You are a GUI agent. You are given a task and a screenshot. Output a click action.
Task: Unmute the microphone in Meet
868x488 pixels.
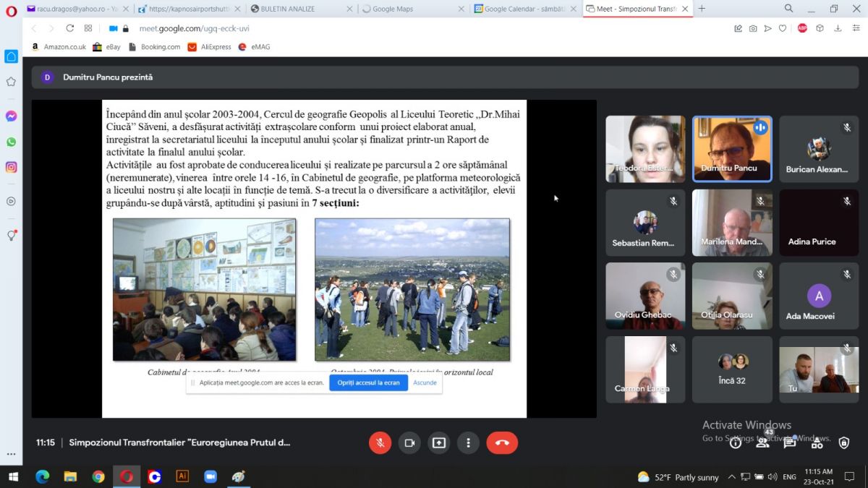point(380,443)
